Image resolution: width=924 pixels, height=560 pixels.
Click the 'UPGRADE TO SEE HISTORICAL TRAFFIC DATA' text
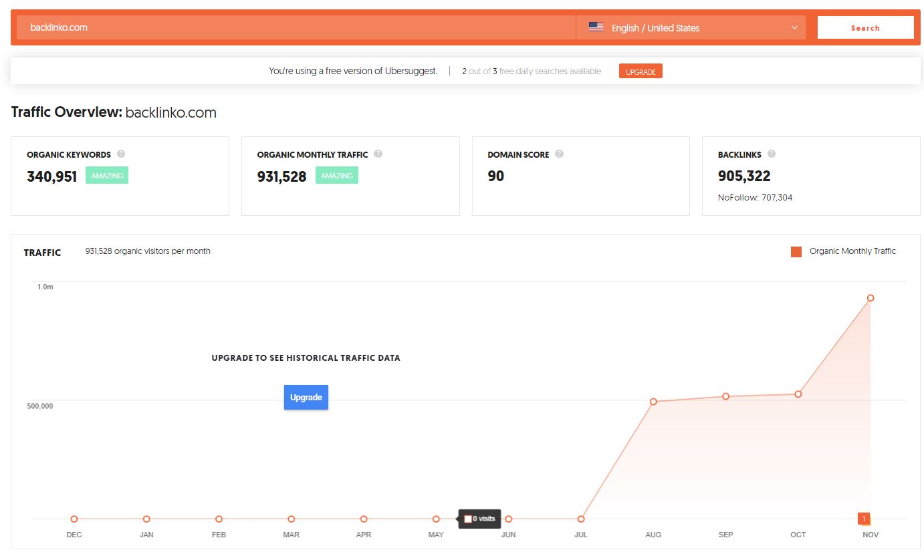pyautogui.click(x=306, y=358)
